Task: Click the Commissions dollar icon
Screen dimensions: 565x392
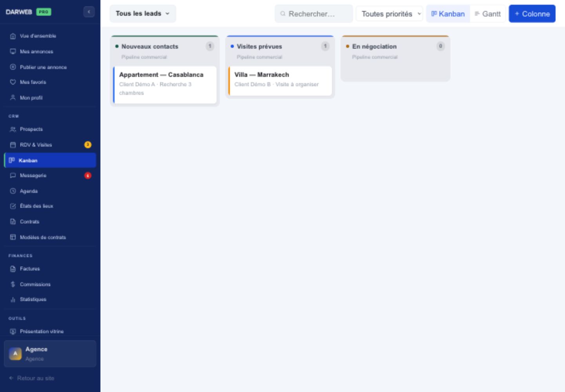Action: (13, 284)
